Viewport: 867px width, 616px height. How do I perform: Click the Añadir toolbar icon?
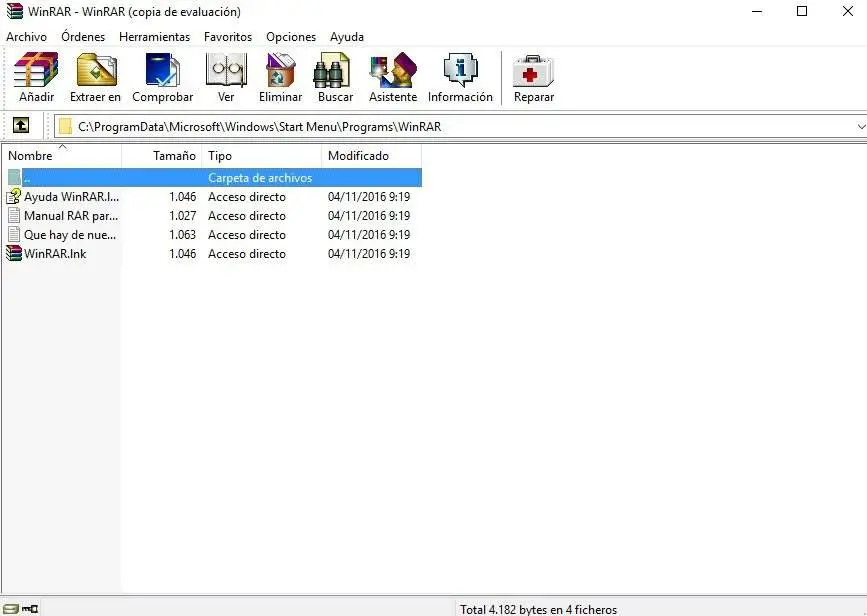(36, 70)
